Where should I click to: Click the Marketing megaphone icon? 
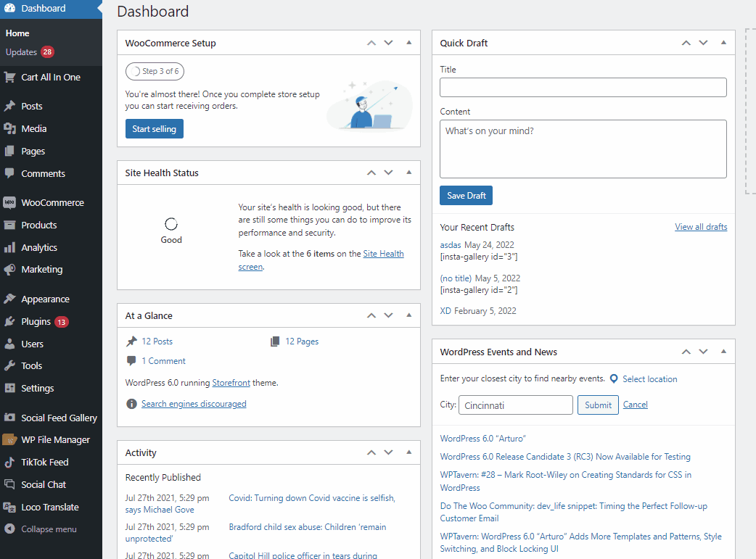click(x=9, y=270)
